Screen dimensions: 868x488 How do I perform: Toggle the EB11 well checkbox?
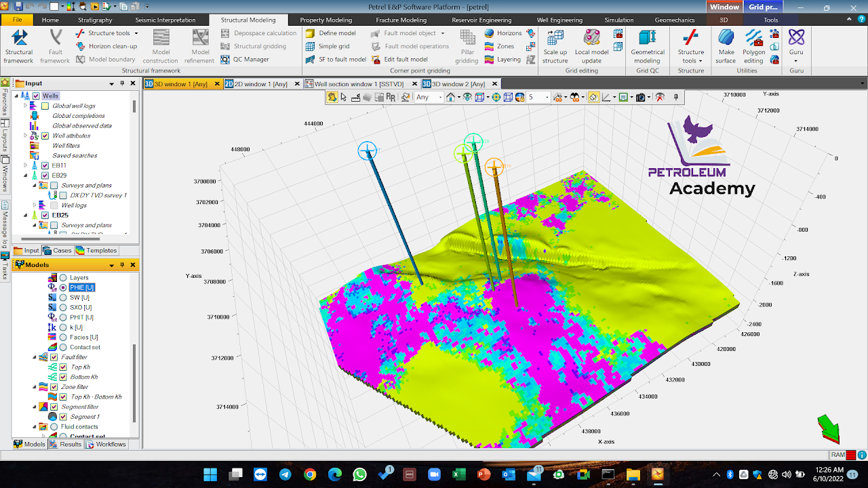45,165
